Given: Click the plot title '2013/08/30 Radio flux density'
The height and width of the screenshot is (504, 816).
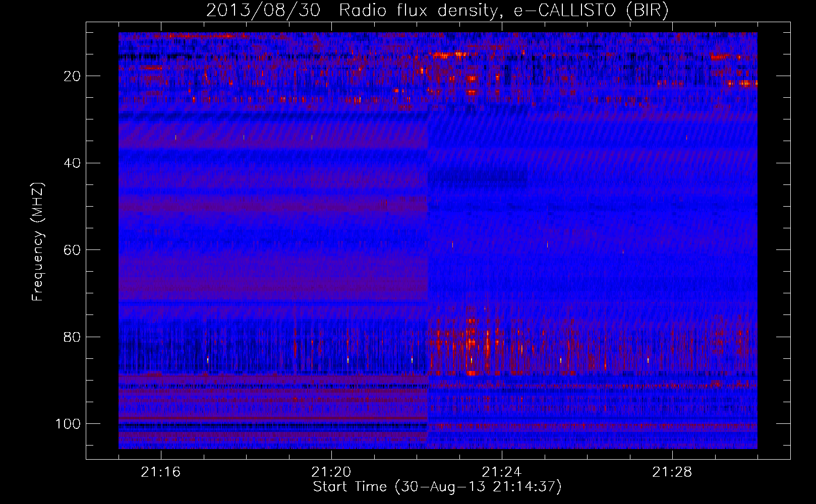Looking at the screenshot, I should click(x=437, y=11).
